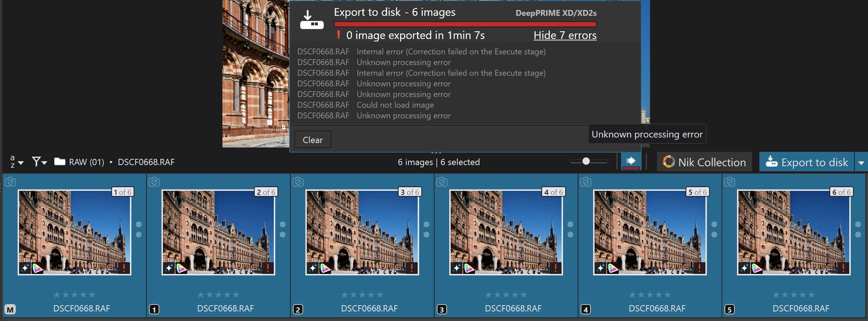The image size is (868, 321).
Task: Click the color gamut icon on thumbnail 3 of 6
Action: pos(325,268)
